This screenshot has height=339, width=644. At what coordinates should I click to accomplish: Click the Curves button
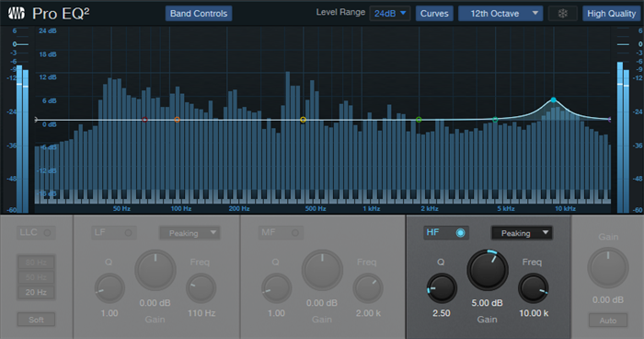[x=434, y=14]
